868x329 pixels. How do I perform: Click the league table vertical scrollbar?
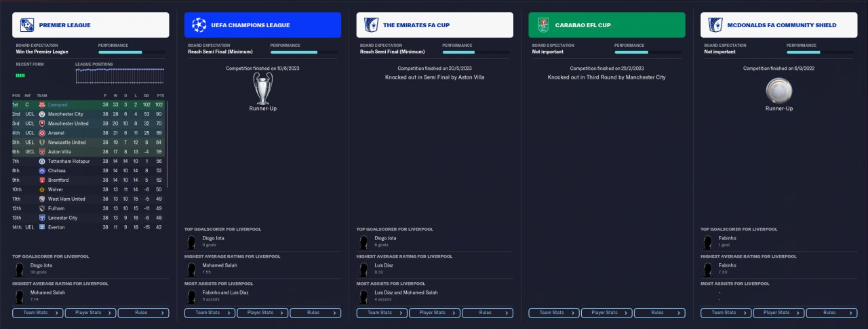(x=166, y=145)
